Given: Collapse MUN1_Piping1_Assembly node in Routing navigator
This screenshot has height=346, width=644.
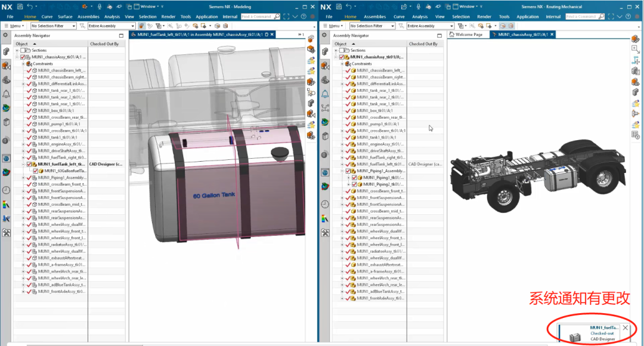Looking at the screenshot, I should coord(342,171).
